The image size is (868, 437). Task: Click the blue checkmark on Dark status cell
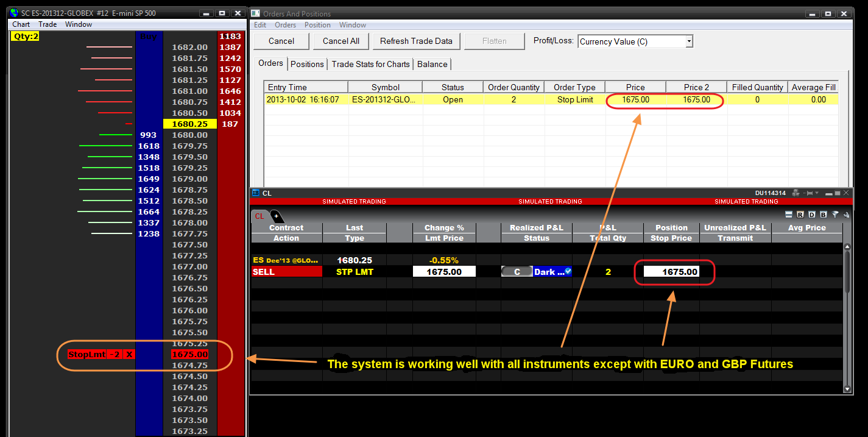click(568, 271)
